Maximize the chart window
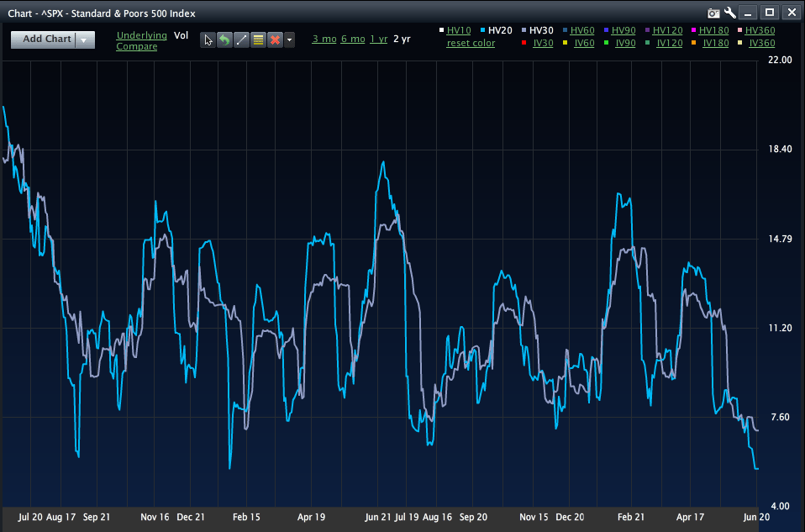This screenshot has width=805, height=532. pyautogui.click(x=769, y=13)
